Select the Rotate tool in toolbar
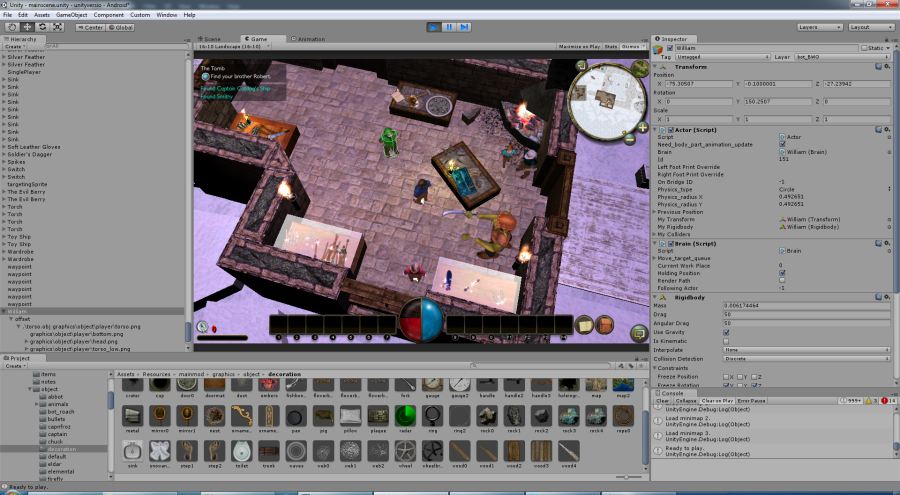 pyautogui.click(x=42, y=27)
